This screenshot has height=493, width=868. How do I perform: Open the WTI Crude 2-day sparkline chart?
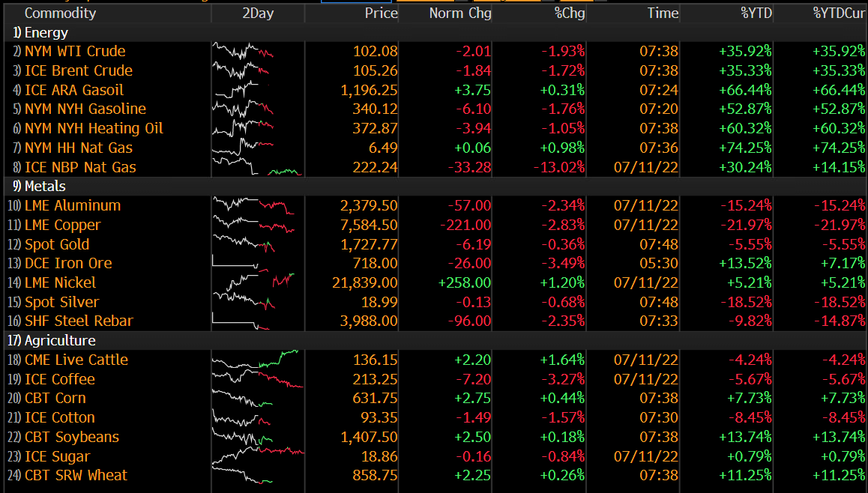pyautogui.click(x=243, y=52)
